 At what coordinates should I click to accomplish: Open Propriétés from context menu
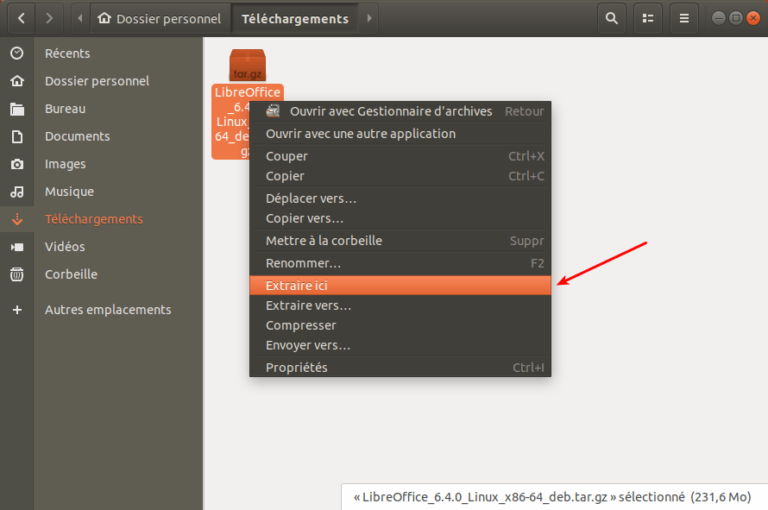click(400, 367)
